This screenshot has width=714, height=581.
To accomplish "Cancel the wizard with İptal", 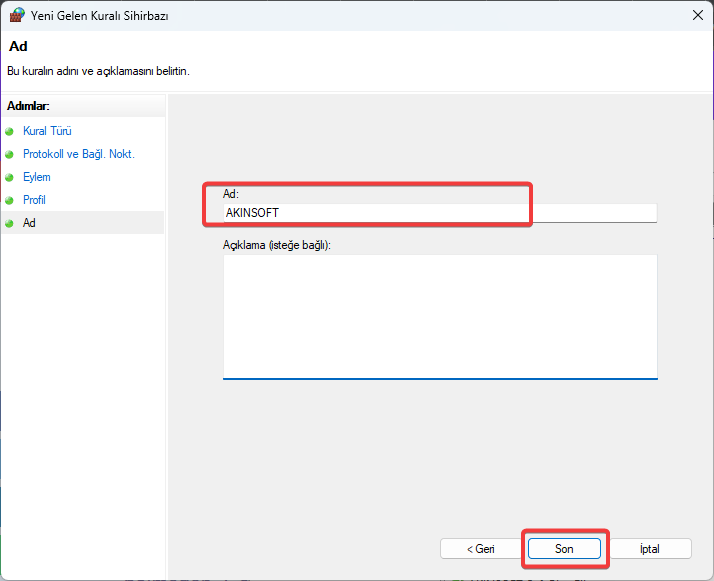I will coord(650,549).
